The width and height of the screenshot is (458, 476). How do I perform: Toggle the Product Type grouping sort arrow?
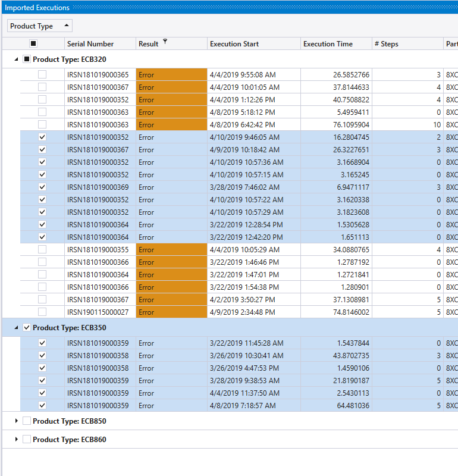[67, 26]
